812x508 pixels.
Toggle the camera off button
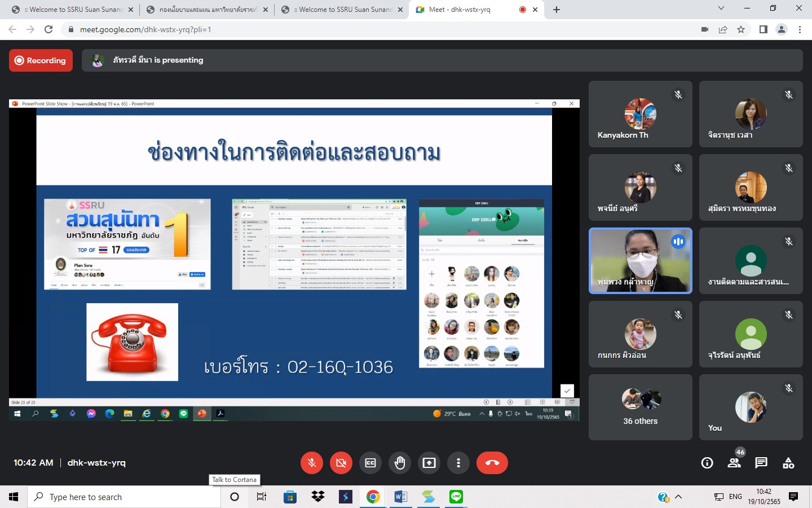[341, 463]
